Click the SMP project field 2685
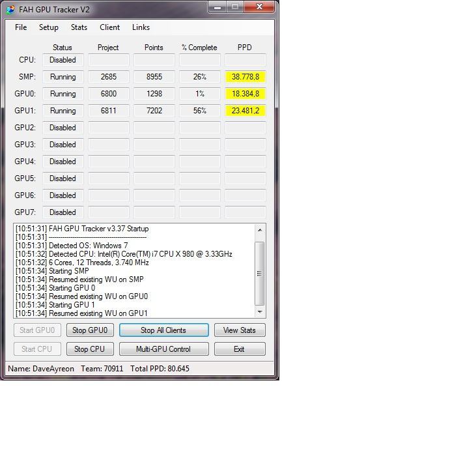The height and width of the screenshot is (473, 476). pos(108,77)
